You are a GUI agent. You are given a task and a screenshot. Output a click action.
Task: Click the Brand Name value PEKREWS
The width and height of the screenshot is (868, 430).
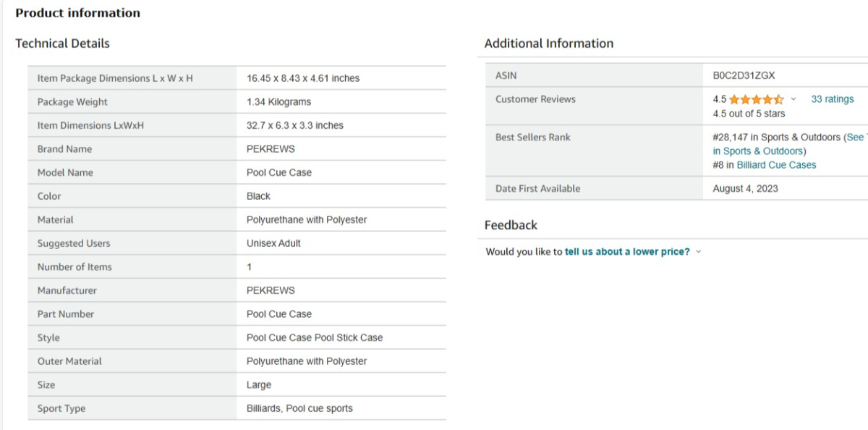tap(271, 149)
